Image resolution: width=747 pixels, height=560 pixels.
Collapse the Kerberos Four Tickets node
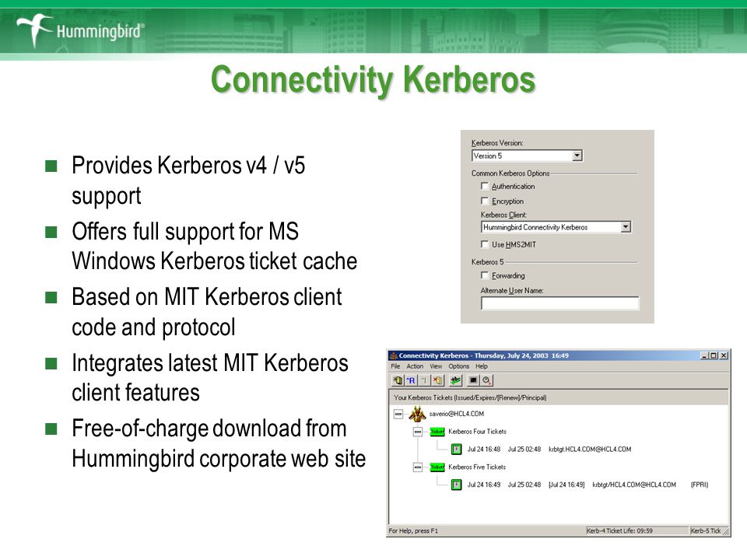[418, 432]
